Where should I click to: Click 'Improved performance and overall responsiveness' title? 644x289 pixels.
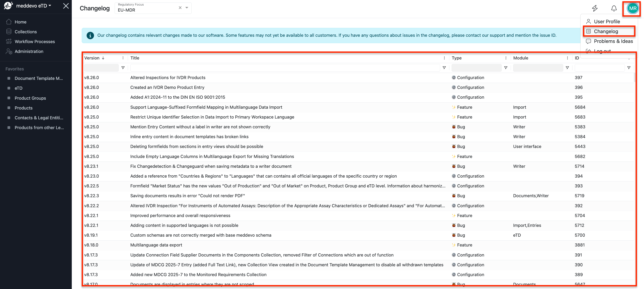(180, 215)
